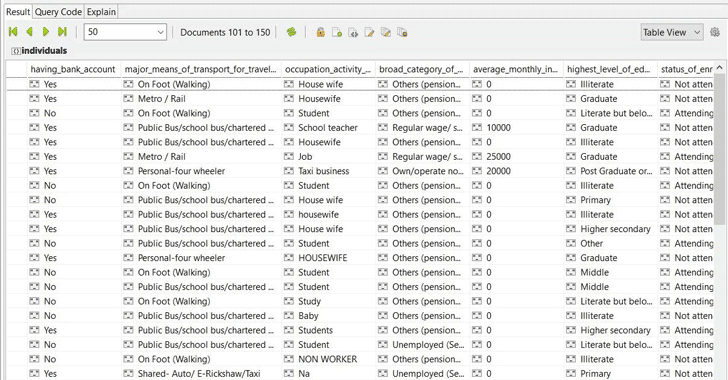
Task: Select the 20000 monthly income cell
Action: [x=516, y=171]
